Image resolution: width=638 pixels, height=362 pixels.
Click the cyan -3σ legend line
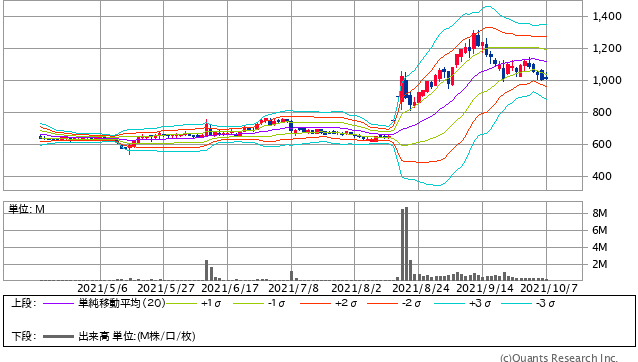tap(516, 303)
